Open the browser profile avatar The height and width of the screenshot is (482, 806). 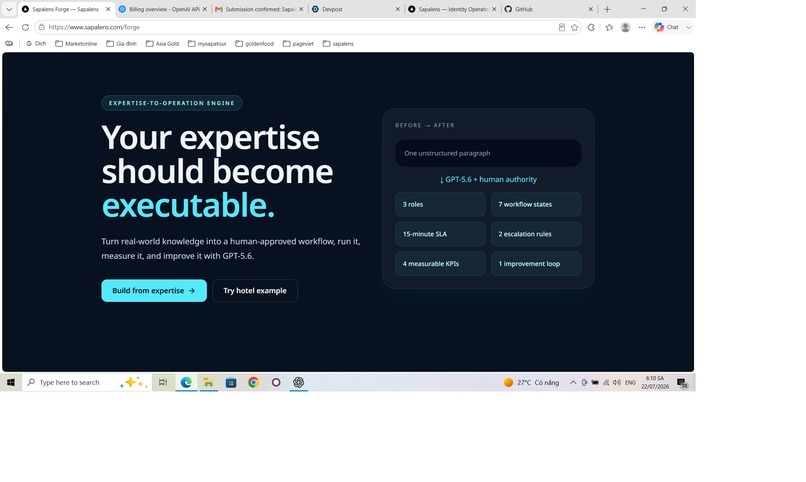(626, 27)
